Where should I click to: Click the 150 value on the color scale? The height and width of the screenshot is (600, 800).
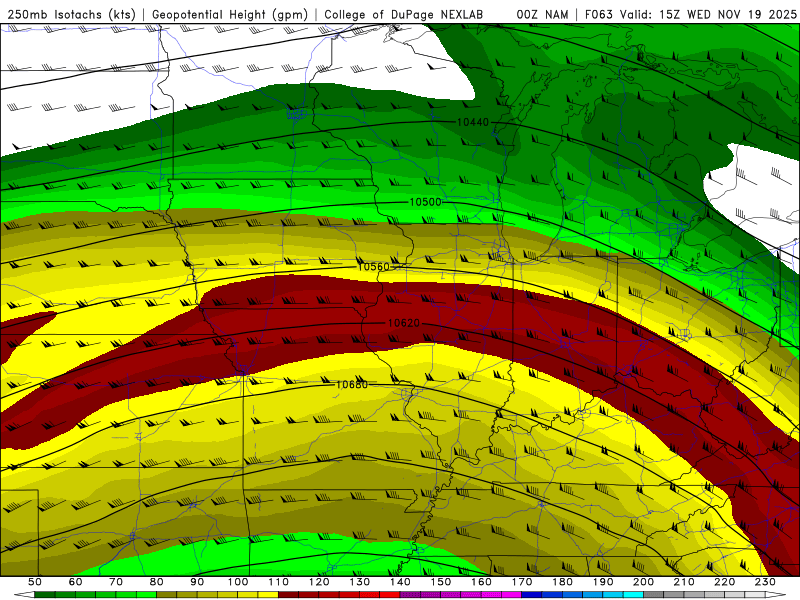[440, 582]
